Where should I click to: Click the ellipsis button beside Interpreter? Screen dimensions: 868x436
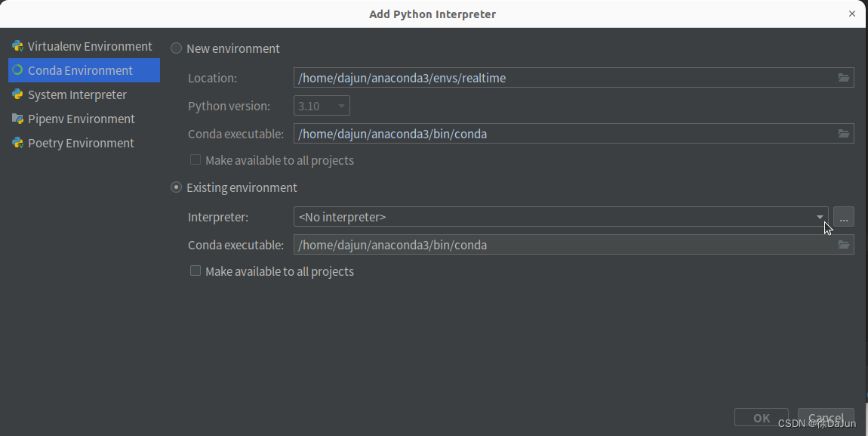[x=844, y=217]
